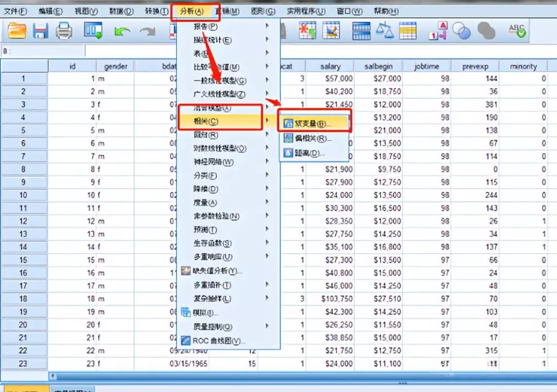Screen dimensions: 557x392
Task: Expand the 回归(R) submenu
Action: (228, 135)
